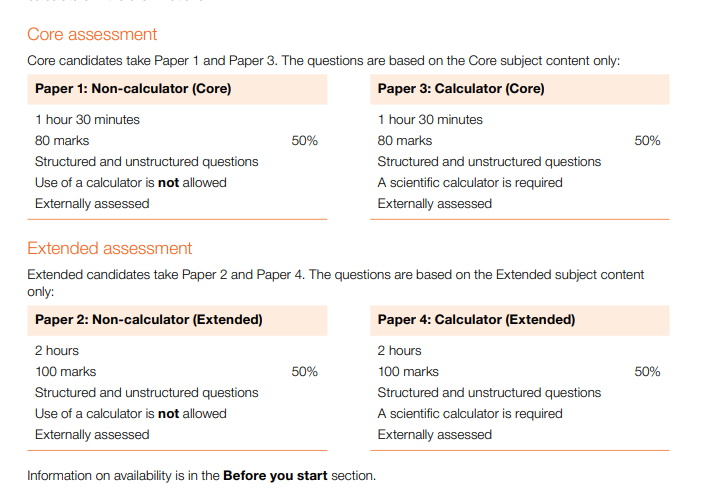This screenshot has width=706, height=504.
Task: Click the 50% weighting for Paper 2
Action: (x=305, y=372)
